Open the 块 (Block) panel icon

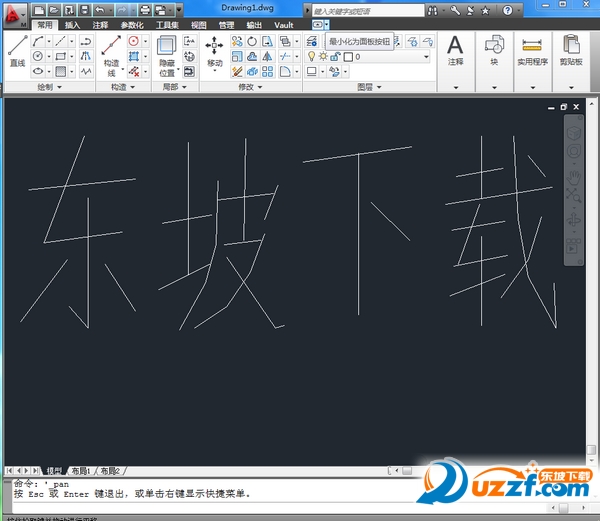494,46
